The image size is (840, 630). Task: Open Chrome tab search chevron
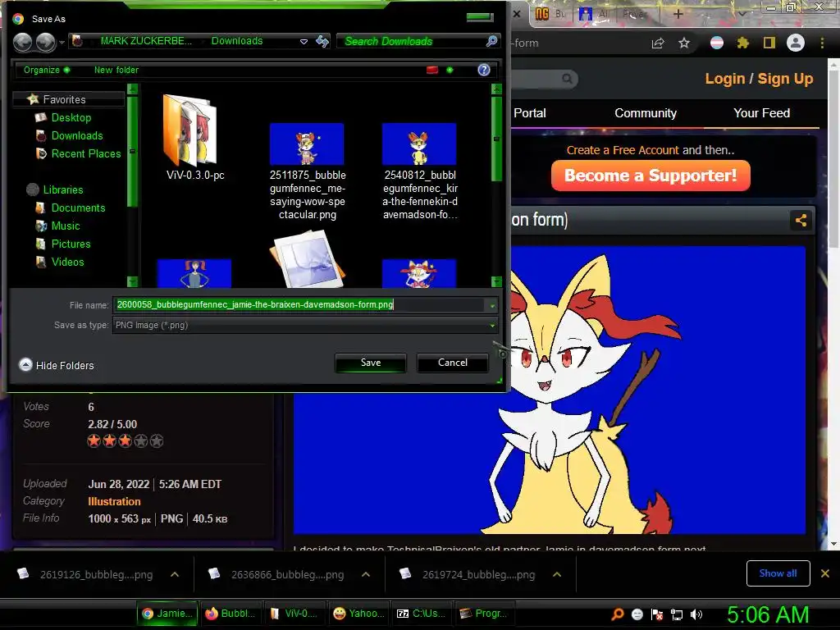coord(742,13)
